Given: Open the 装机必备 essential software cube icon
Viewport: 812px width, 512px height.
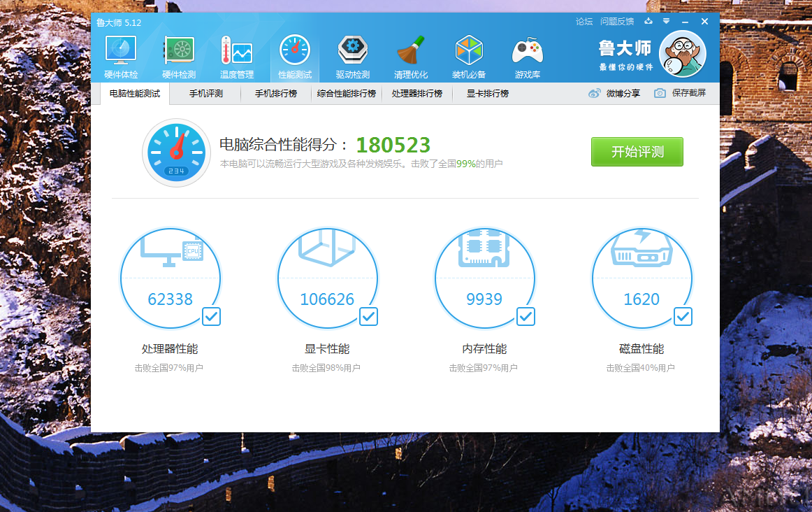Looking at the screenshot, I should 469,50.
